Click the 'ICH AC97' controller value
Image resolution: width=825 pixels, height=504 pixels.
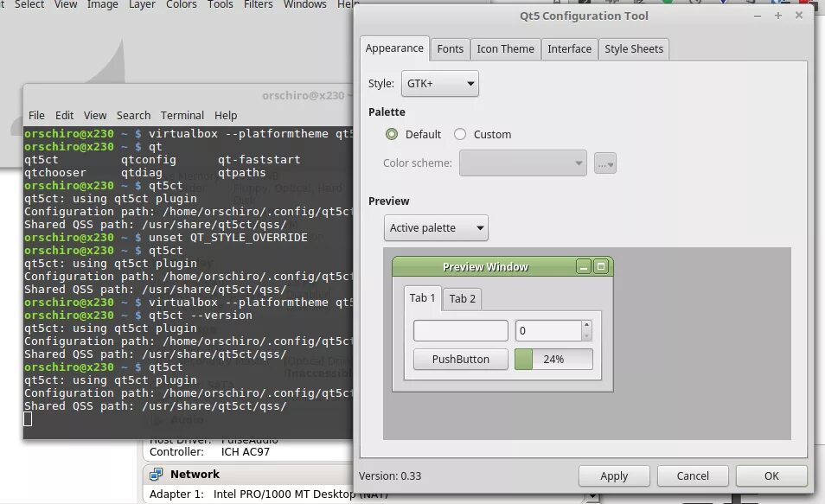point(246,452)
